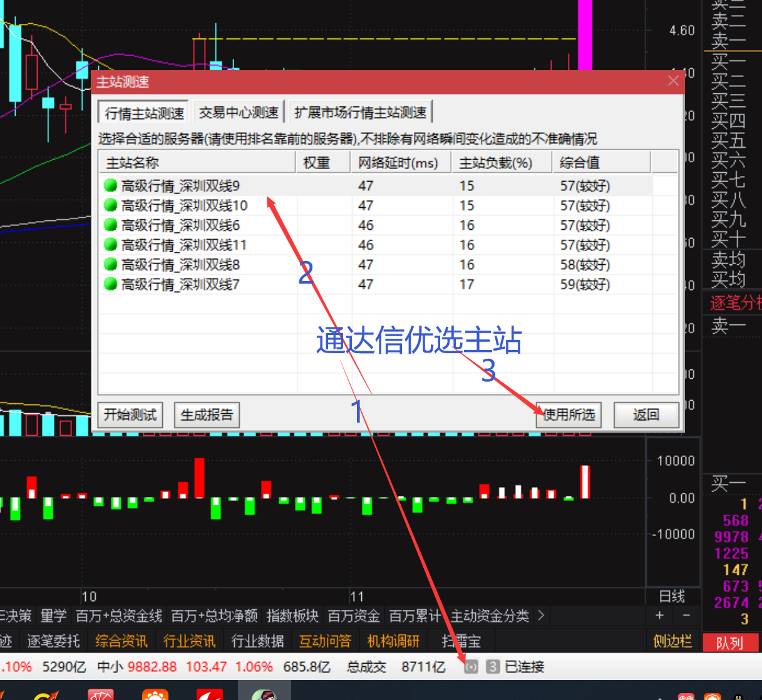Click the green status dot for 深圳双线10
The width and height of the screenshot is (762, 700).
(x=111, y=205)
